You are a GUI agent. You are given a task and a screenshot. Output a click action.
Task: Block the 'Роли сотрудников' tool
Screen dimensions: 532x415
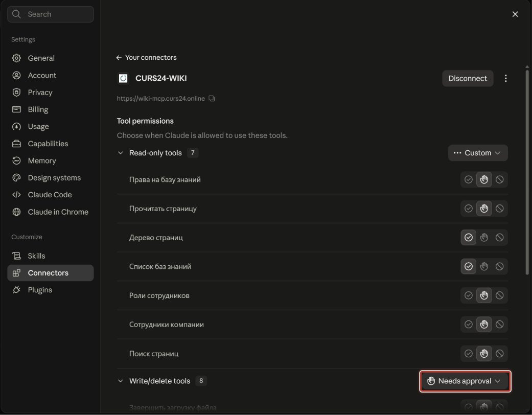coord(499,295)
